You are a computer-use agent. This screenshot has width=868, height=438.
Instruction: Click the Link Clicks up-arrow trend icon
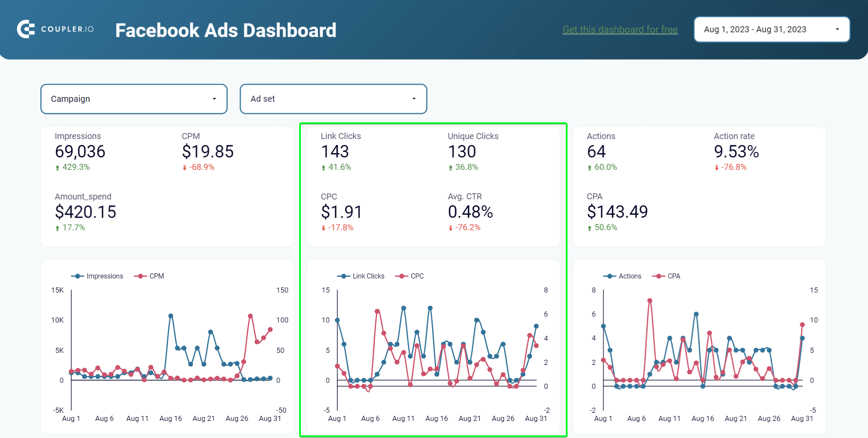(x=324, y=168)
